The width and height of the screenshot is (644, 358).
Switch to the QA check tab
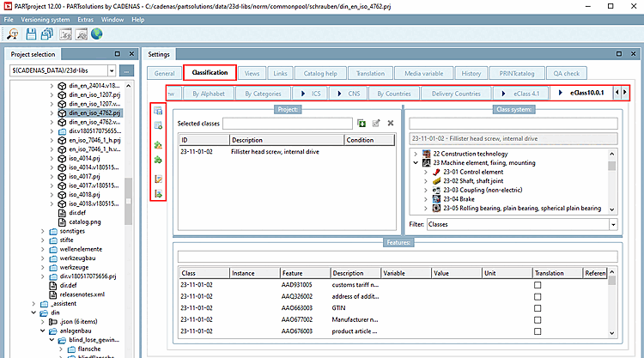[567, 73]
